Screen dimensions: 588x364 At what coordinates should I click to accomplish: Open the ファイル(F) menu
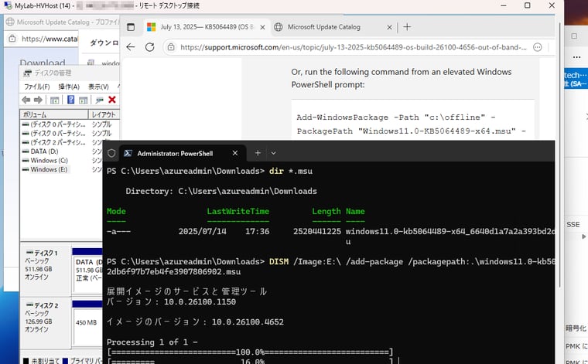coord(37,87)
